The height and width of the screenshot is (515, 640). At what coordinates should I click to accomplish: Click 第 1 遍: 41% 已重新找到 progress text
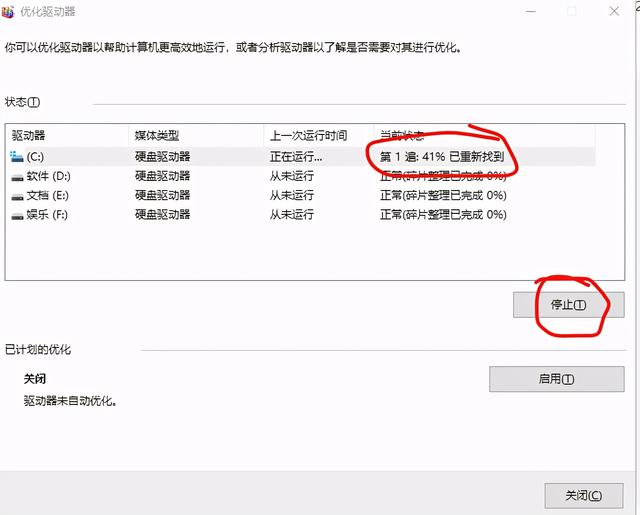[x=442, y=156]
